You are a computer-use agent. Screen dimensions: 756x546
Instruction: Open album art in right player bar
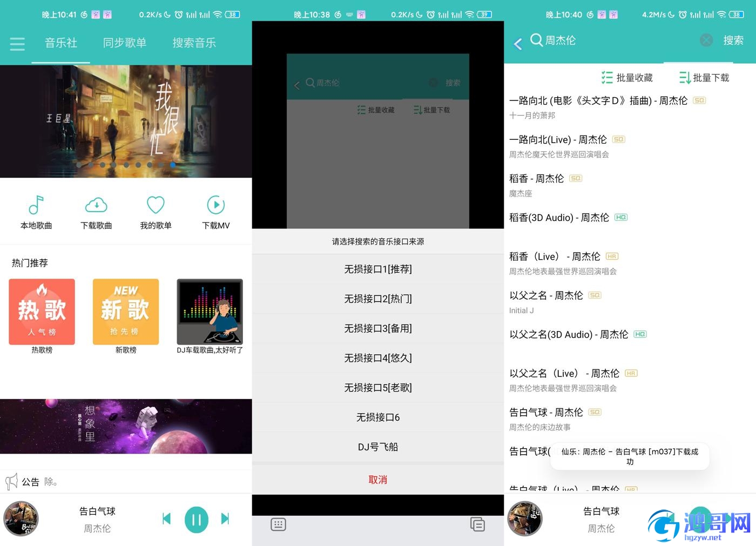click(x=525, y=519)
